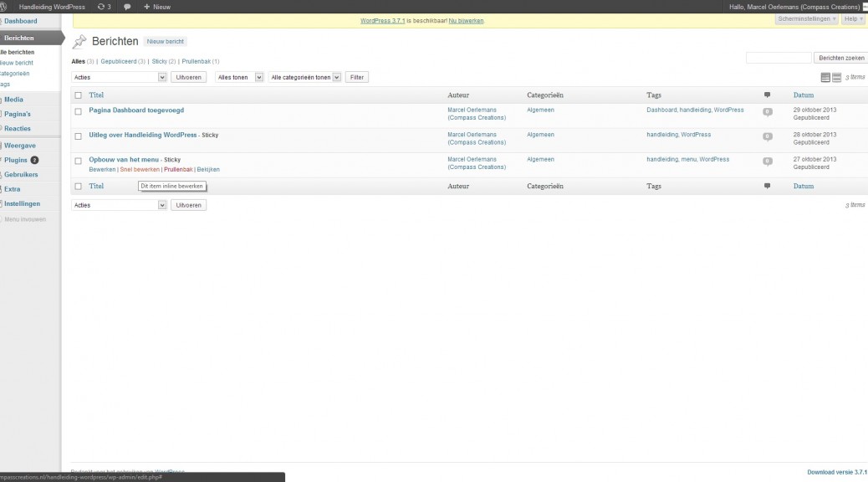Open Media in the sidebar

click(14, 100)
